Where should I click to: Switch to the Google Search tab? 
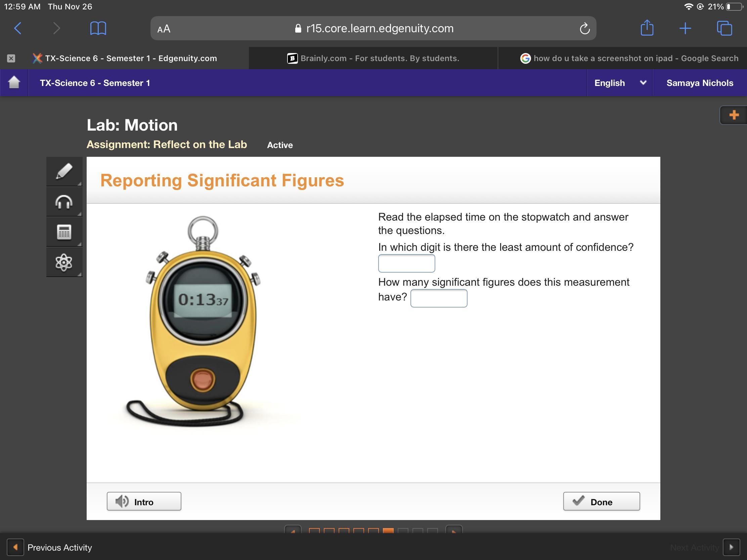click(x=629, y=58)
